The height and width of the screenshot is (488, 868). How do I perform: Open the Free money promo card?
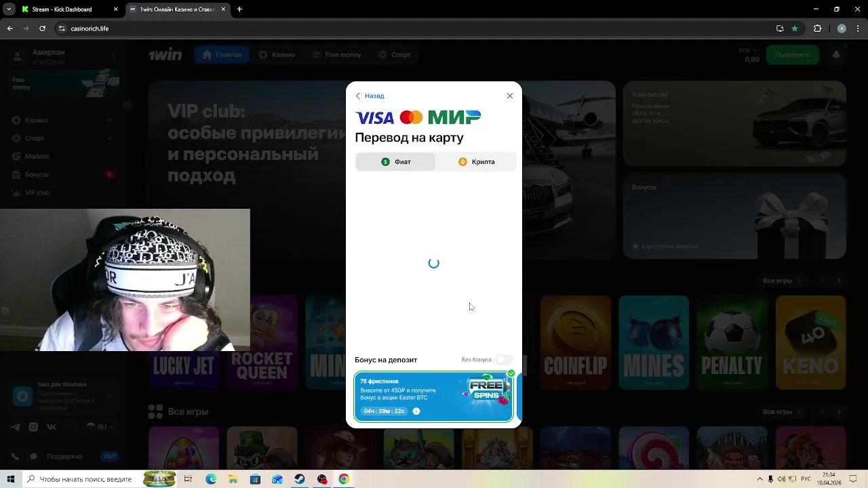coord(734,124)
